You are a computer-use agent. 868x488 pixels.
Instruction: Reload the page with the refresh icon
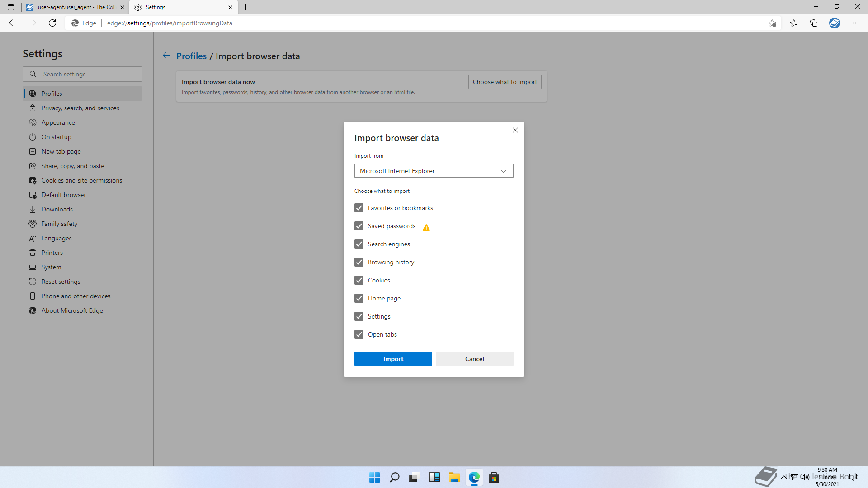[x=52, y=23]
